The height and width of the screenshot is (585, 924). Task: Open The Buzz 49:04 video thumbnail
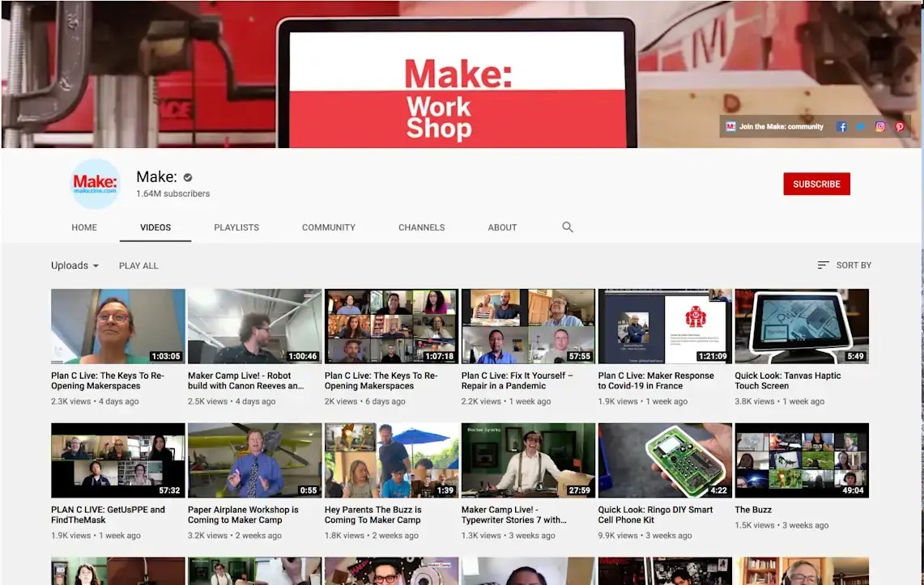802,460
